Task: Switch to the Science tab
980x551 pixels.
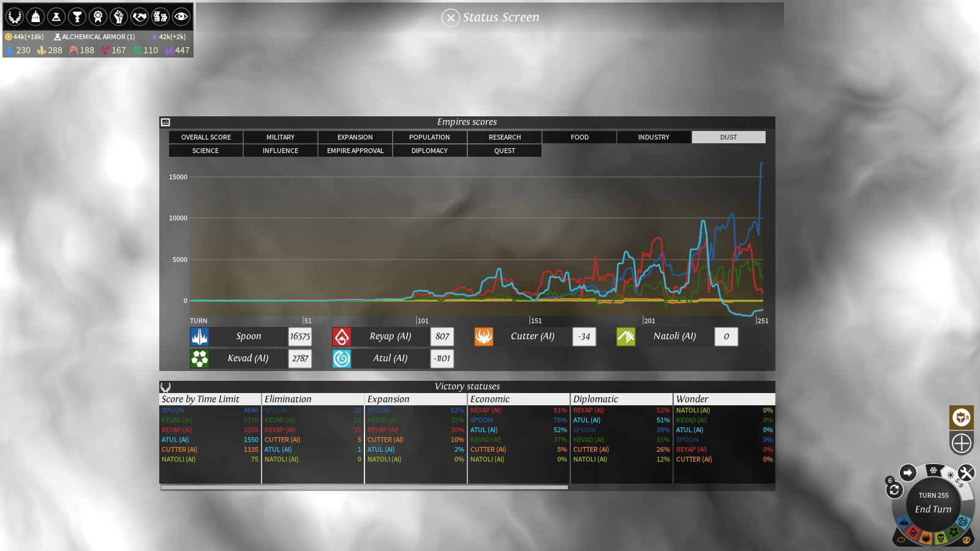Action: click(x=206, y=151)
